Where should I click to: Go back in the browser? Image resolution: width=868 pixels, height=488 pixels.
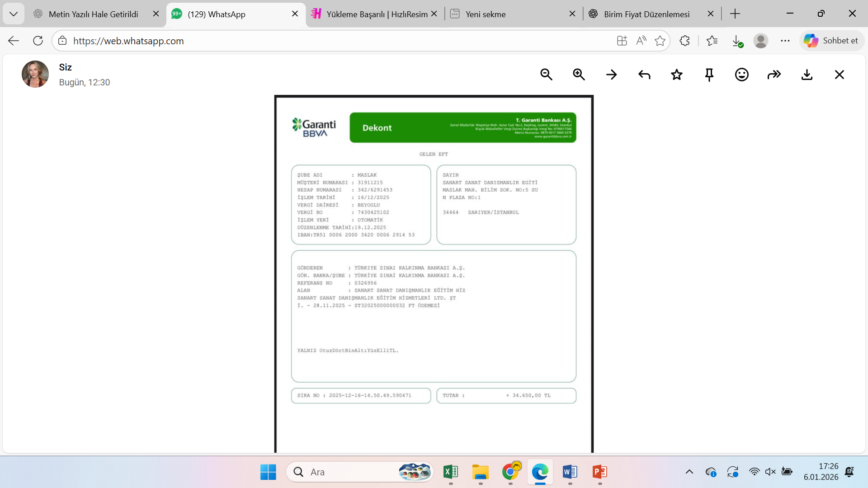(14, 41)
